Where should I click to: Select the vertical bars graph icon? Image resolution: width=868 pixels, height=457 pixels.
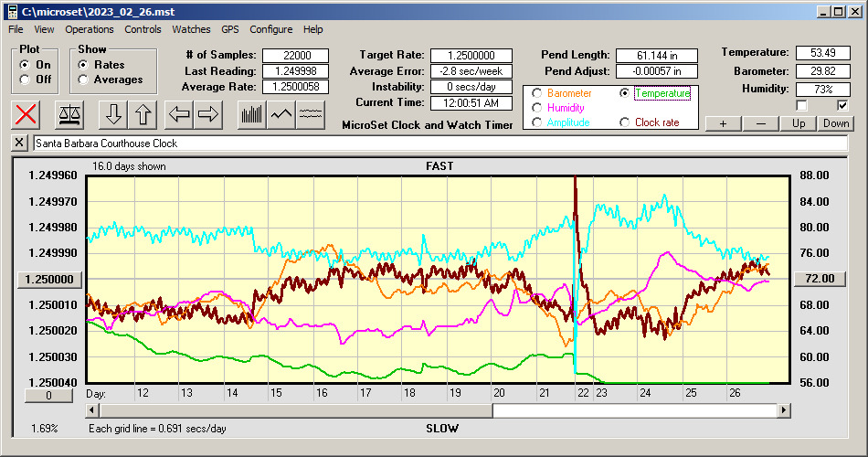251,114
